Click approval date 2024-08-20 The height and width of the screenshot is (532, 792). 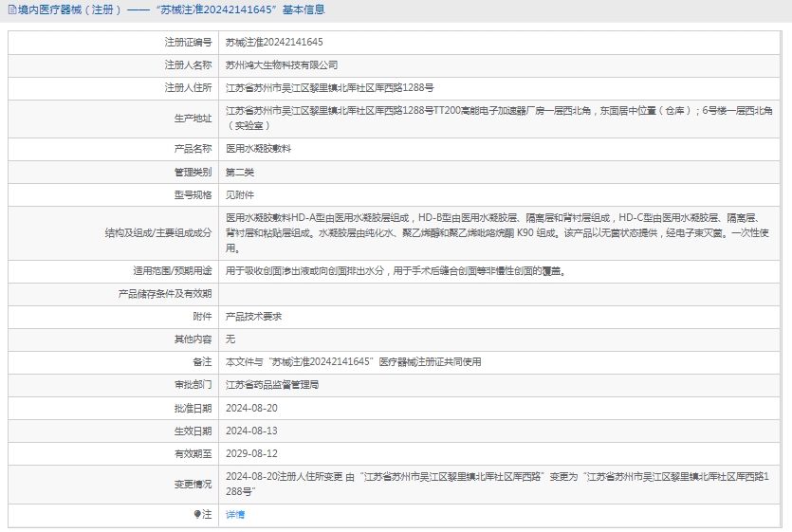251,408
